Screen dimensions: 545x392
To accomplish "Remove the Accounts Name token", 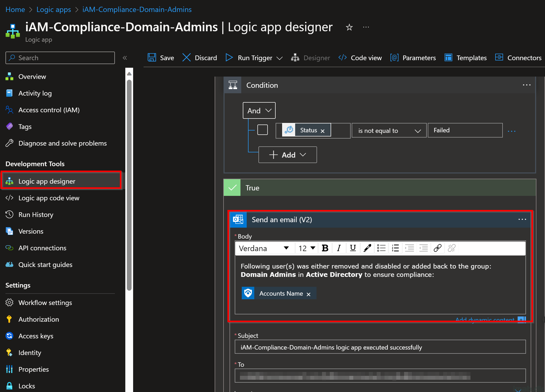I will pyautogui.click(x=308, y=294).
